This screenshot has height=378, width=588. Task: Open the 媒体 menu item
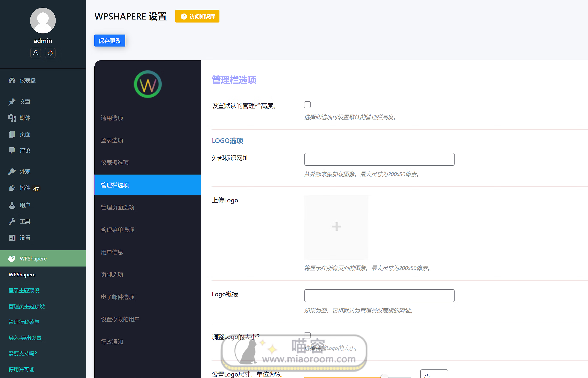tap(43, 118)
